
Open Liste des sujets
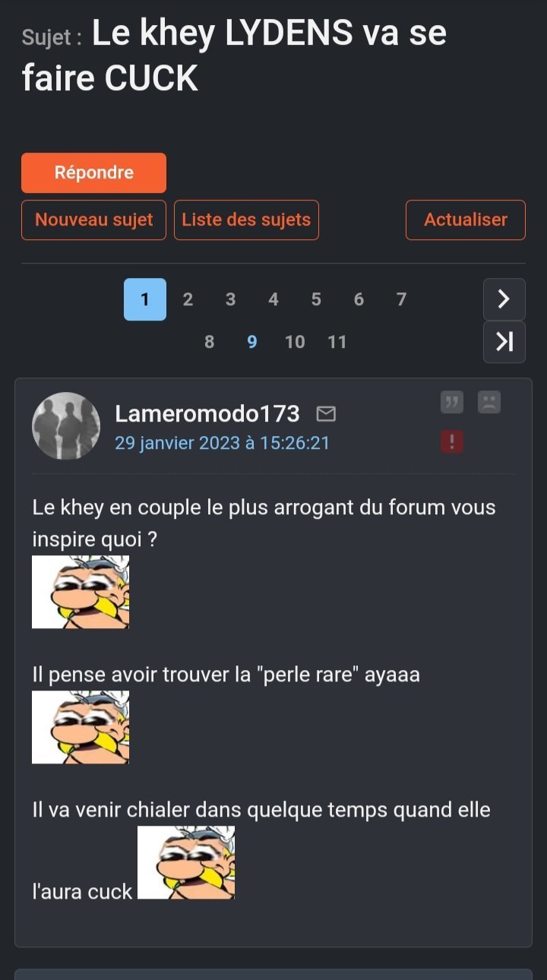246,220
